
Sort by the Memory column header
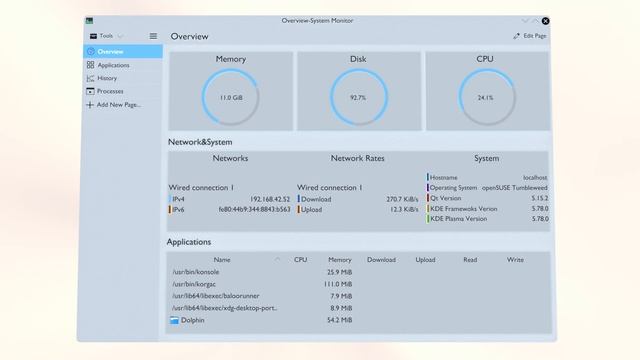340,260
